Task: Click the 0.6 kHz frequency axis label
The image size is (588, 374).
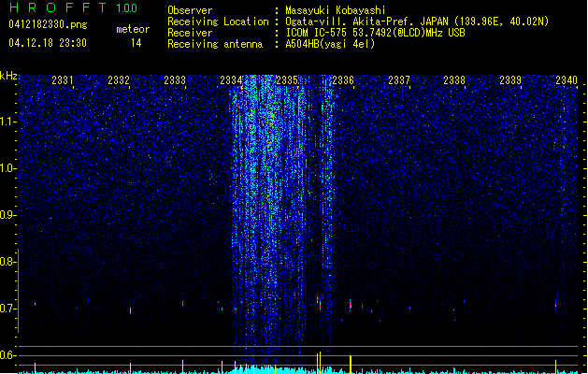Action: tap(8, 355)
